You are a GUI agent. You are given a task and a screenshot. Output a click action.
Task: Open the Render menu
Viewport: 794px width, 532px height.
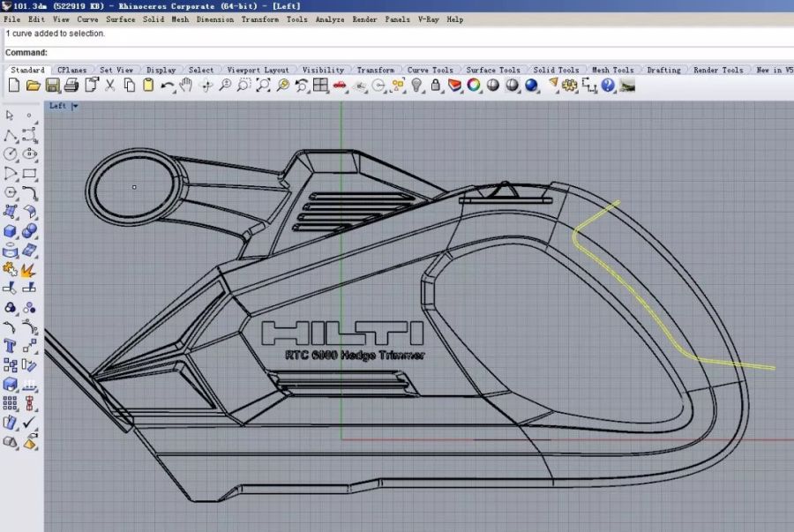[x=364, y=19]
